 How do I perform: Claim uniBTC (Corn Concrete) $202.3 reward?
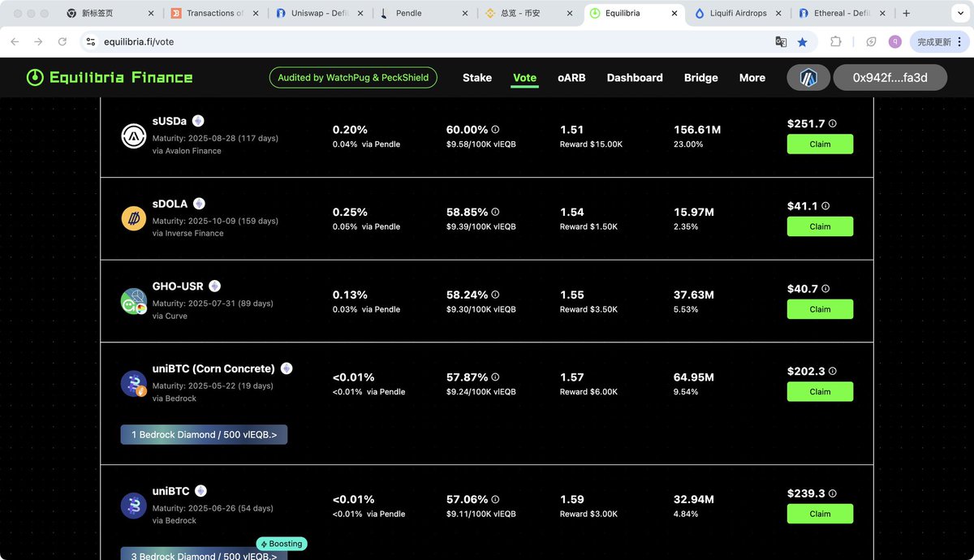click(820, 392)
